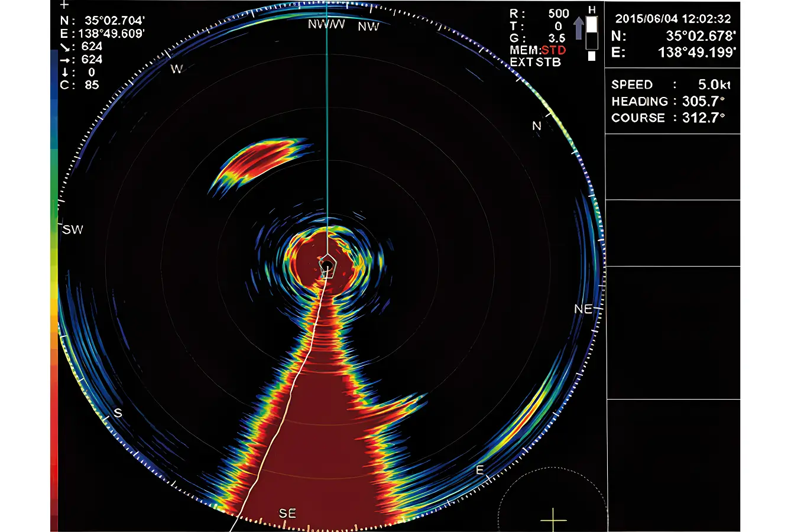Viewport: 791px width, 532px height.
Task: Click the NE compass bearing label
Action: [x=583, y=309]
